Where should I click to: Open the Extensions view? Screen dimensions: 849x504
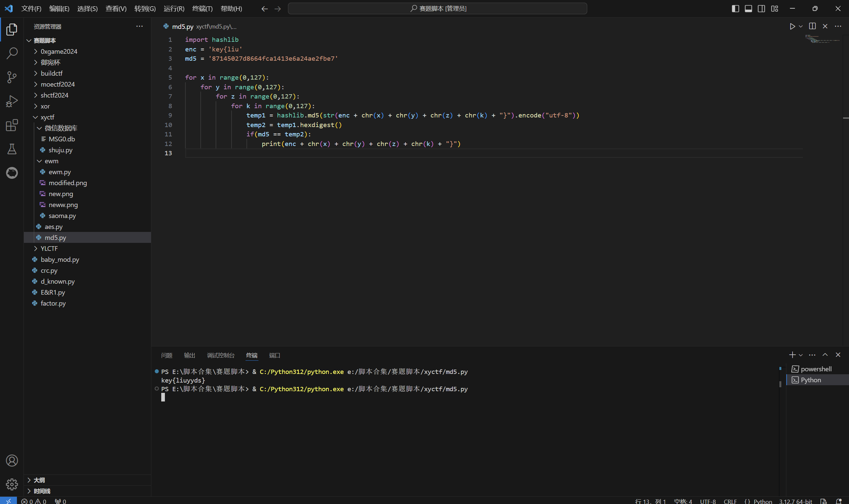(12, 125)
